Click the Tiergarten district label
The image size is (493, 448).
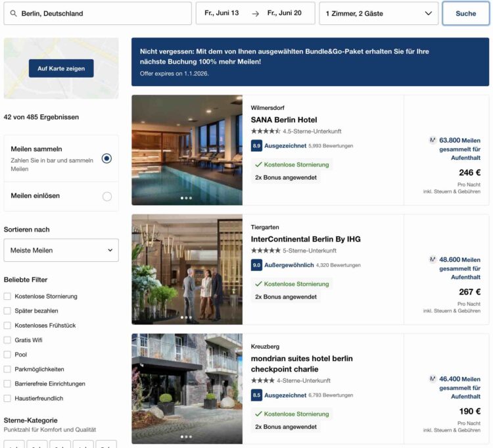tap(265, 227)
